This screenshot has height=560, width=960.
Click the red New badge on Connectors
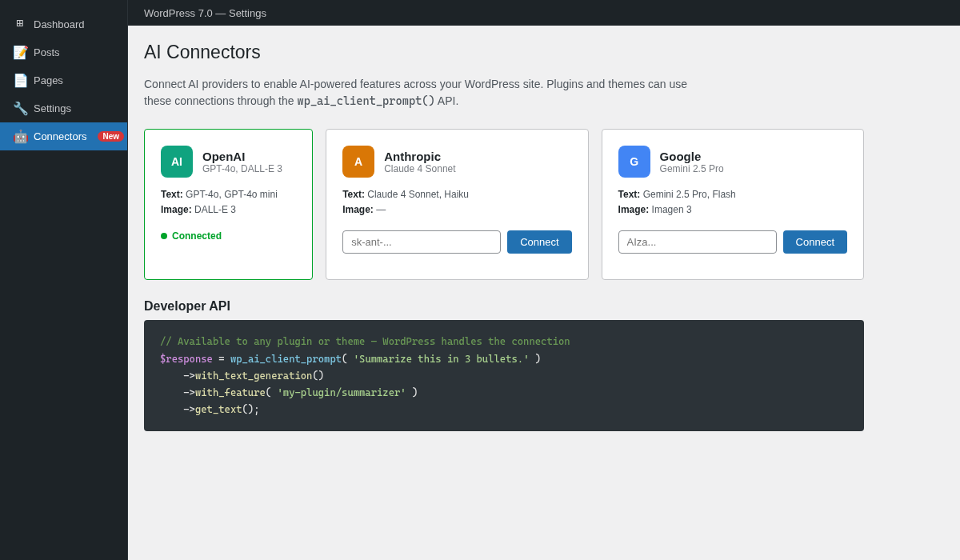[x=110, y=136]
